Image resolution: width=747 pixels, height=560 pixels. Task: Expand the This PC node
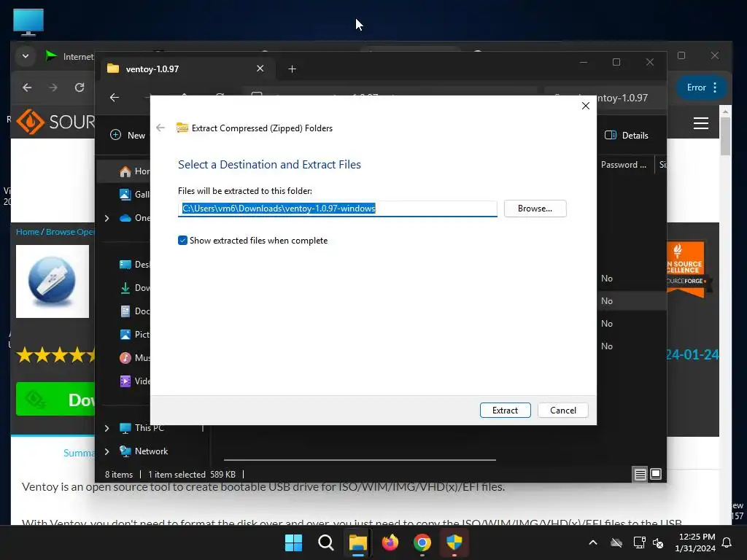(x=107, y=428)
